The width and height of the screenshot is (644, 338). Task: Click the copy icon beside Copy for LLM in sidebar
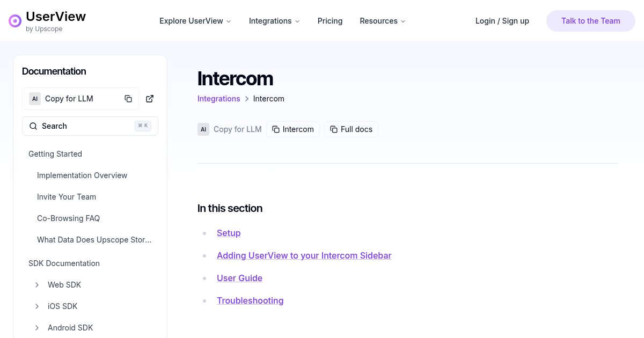coord(128,99)
